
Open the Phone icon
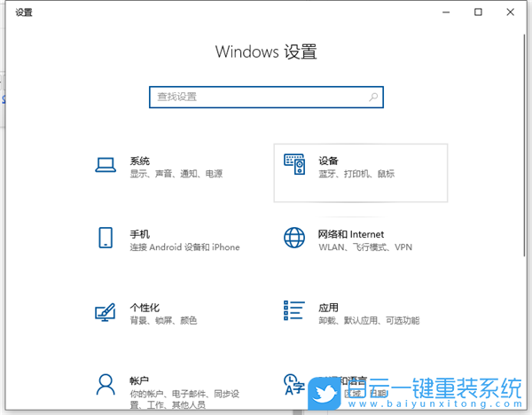point(106,238)
